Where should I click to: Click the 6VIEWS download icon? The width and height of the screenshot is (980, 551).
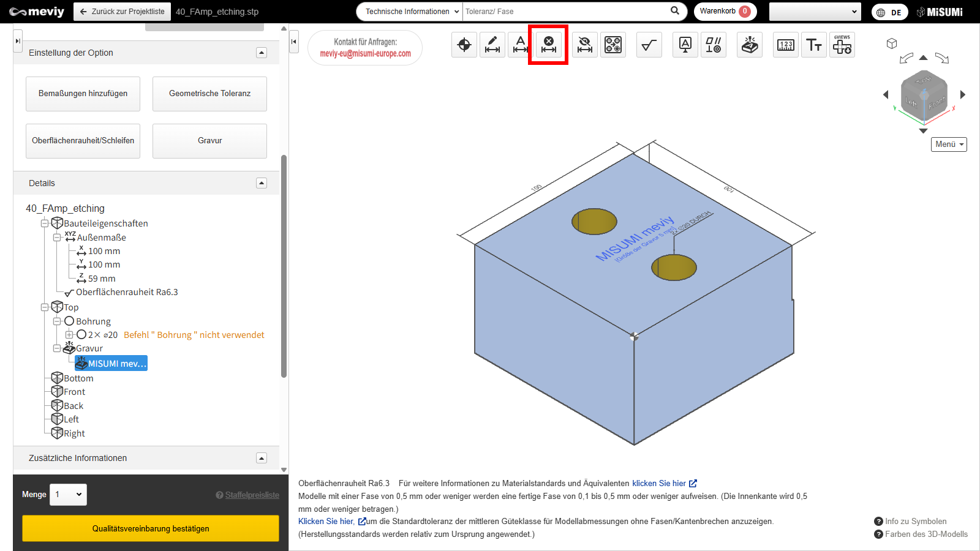tap(842, 45)
